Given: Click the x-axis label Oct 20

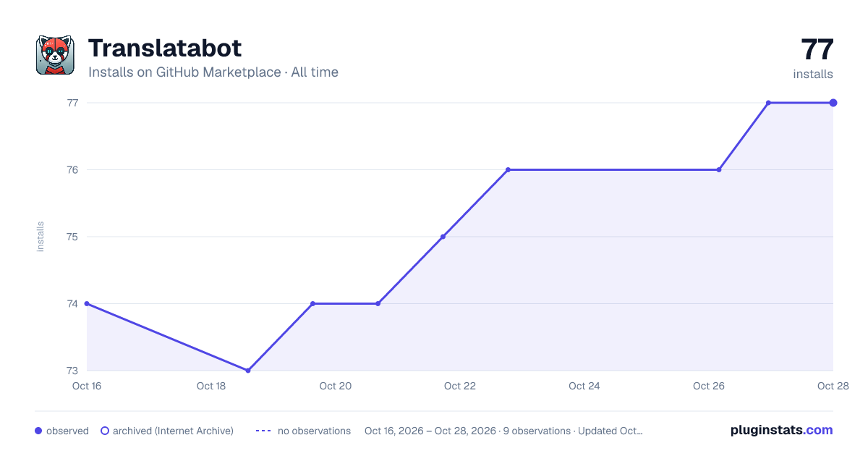Looking at the screenshot, I should (336, 386).
